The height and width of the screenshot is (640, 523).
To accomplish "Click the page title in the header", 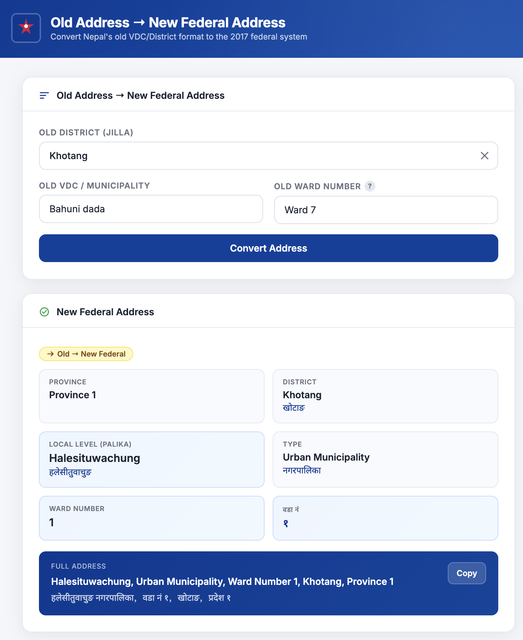I will click(168, 22).
